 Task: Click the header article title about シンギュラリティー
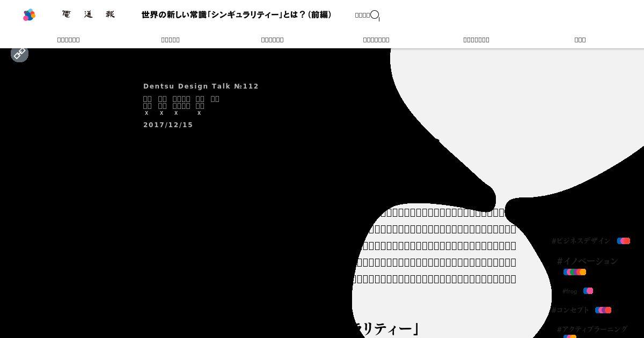[x=237, y=14]
